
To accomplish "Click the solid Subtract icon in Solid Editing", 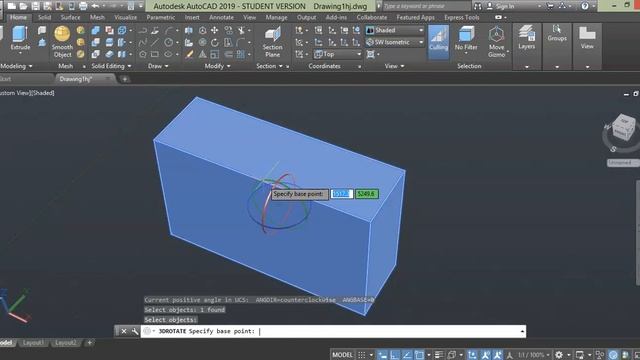I will [96, 42].
